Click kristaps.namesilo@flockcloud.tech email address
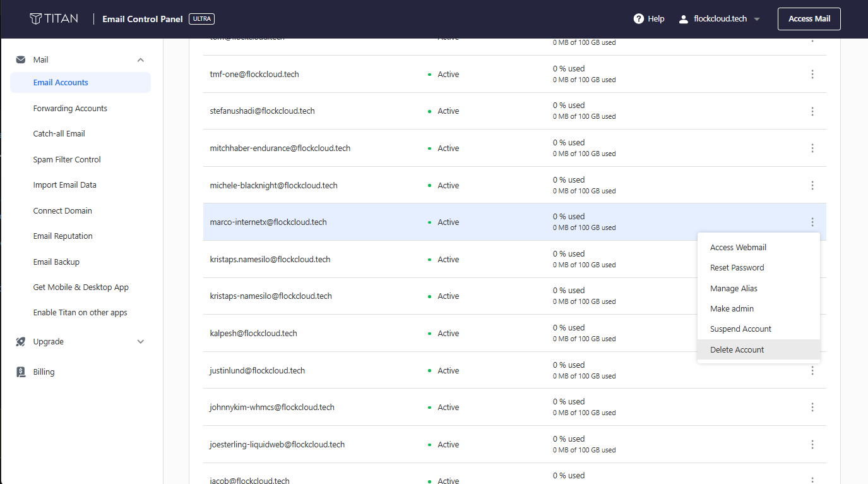This screenshot has height=484, width=868. [270, 259]
